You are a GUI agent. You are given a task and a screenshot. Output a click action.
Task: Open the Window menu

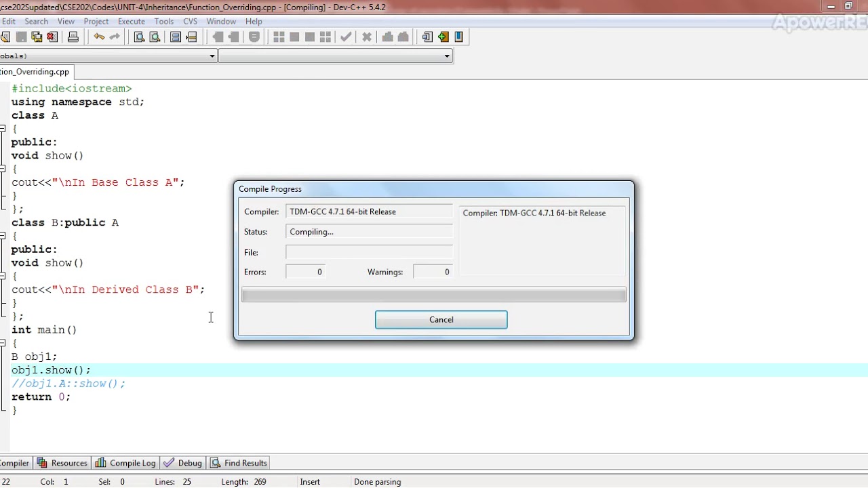[221, 21]
